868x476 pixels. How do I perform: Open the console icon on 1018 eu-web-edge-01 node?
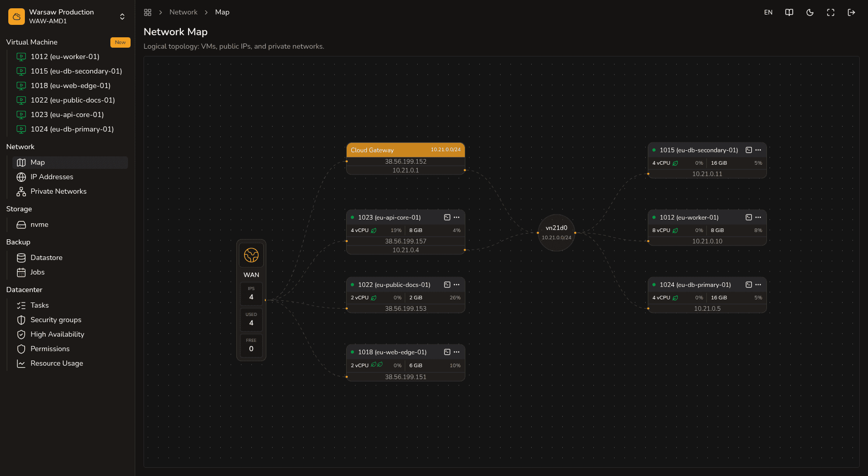447,352
